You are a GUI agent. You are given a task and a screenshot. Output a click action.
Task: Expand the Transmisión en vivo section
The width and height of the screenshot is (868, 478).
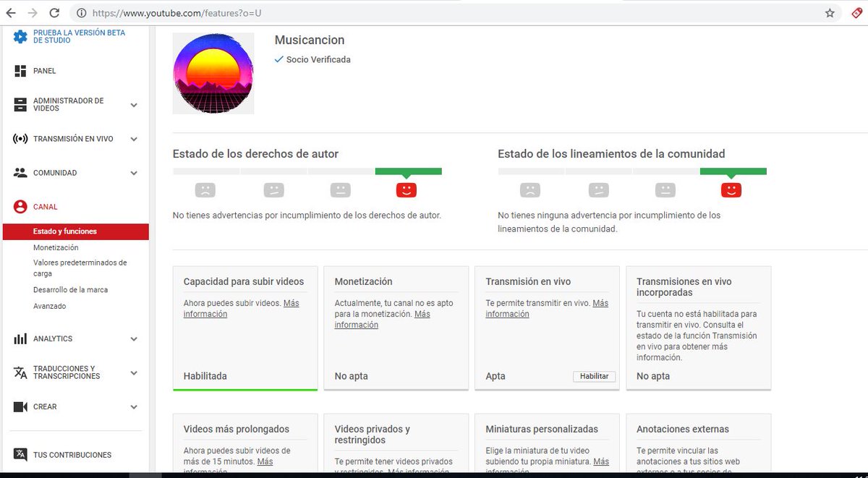click(134, 139)
